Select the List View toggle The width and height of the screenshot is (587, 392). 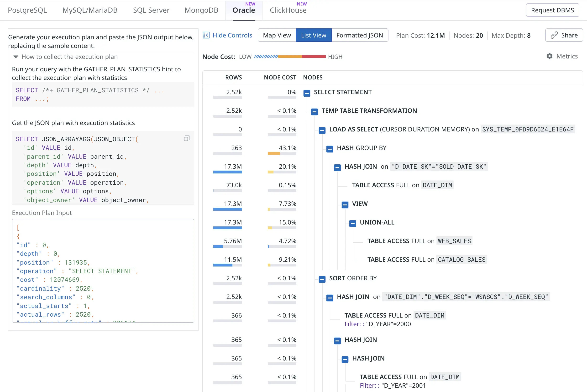click(x=314, y=35)
